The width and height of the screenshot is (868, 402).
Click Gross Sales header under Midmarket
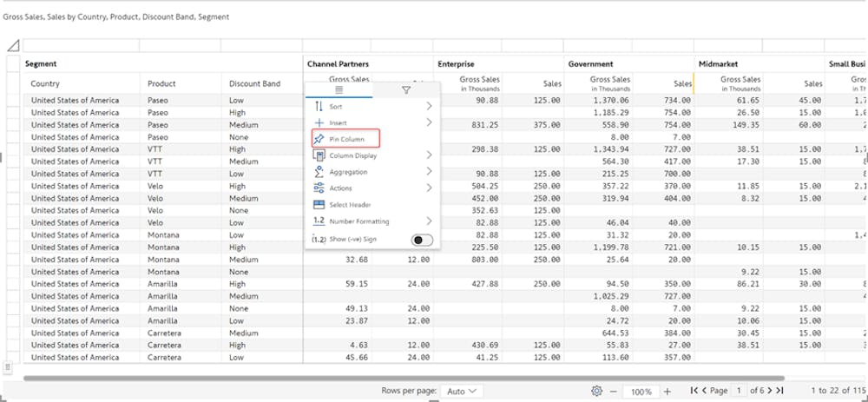click(x=740, y=83)
